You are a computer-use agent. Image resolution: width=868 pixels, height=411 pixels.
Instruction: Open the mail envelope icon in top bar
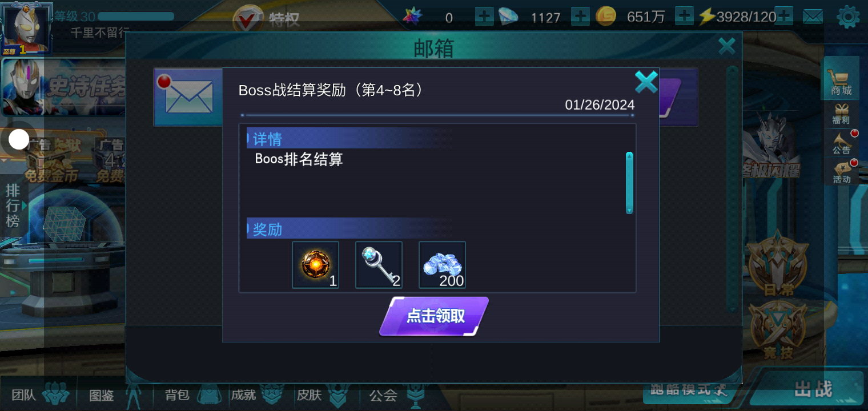pos(813,17)
